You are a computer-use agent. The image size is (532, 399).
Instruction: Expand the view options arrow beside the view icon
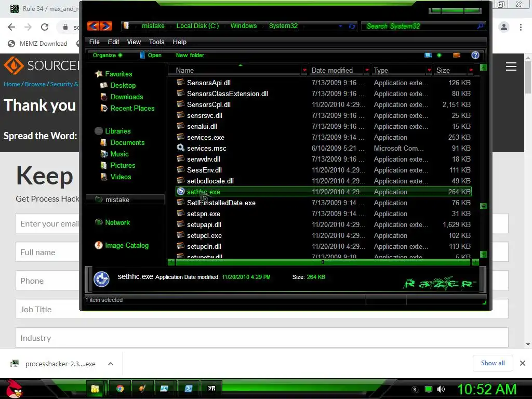pos(439,55)
